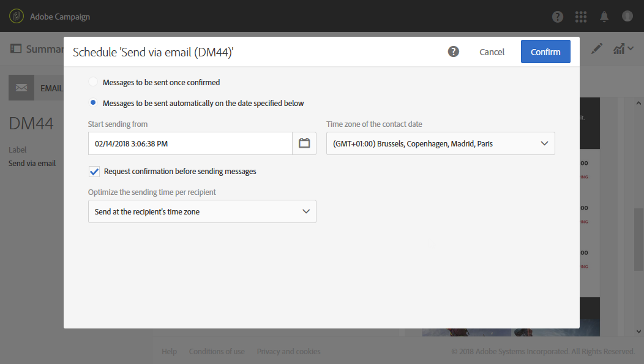Open the apps grid switcher icon
Screen dimensions: 644x364
click(581, 17)
